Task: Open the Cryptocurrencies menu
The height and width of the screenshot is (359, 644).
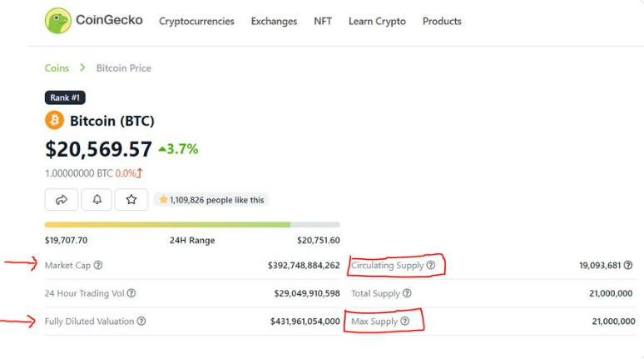Action: pyautogui.click(x=196, y=21)
